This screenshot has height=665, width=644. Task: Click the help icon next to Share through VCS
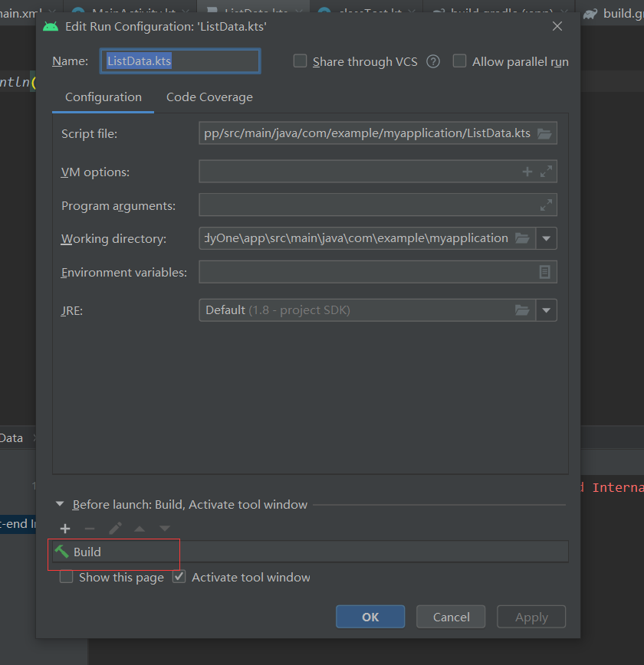click(x=432, y=61)
